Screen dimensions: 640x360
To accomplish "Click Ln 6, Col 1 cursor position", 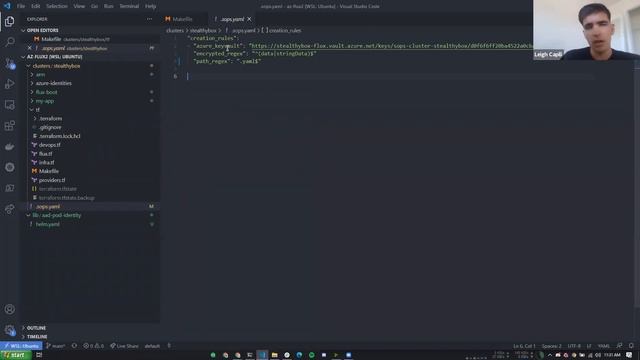I will click(x=524, y=346).
